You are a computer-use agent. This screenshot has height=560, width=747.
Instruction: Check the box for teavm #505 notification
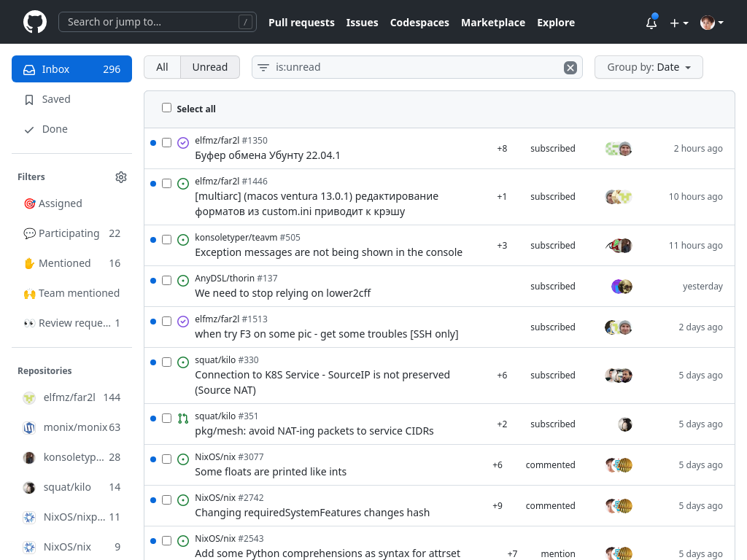[166, 239]
